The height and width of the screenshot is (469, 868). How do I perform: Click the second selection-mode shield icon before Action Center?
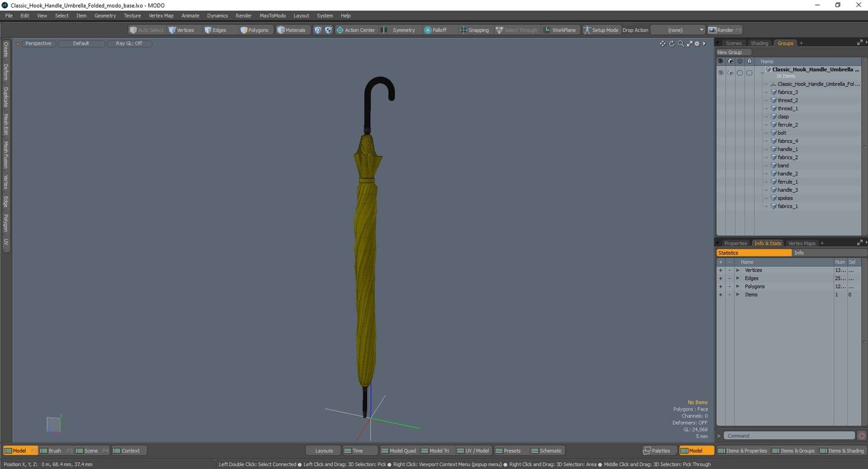click(329, 30)
